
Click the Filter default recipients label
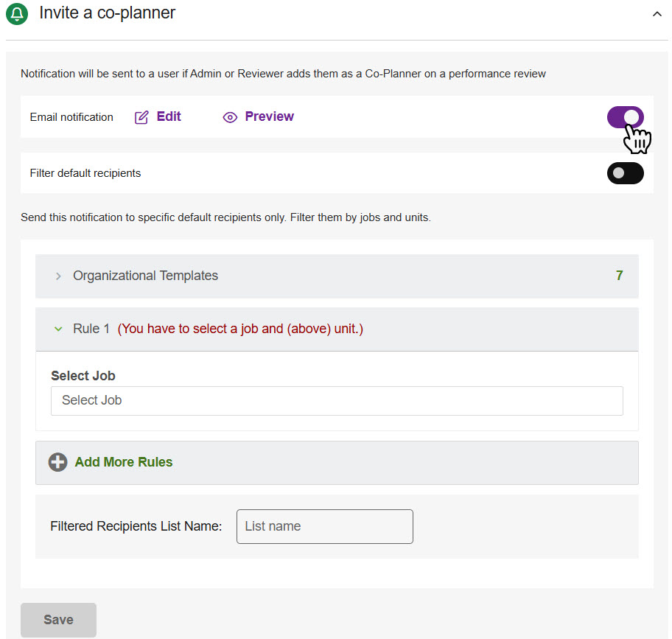point(85,173)
